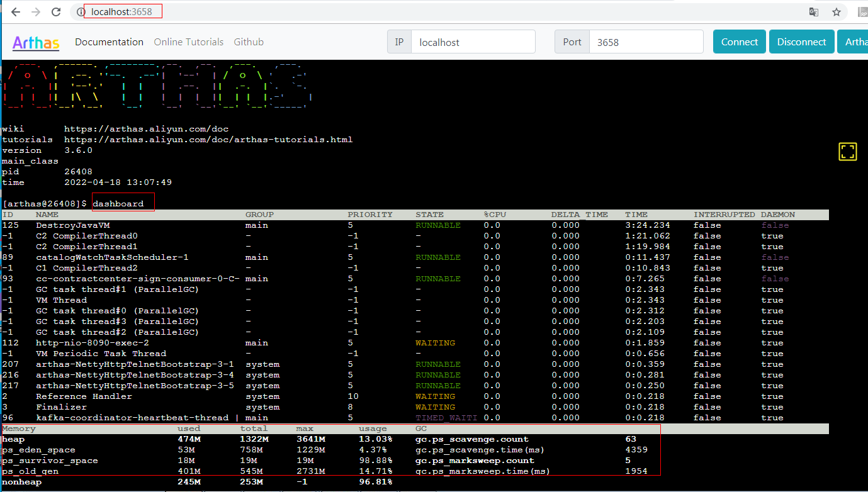Click the Disconnect button
Screen dimensions: 868x492
point(802,42)
